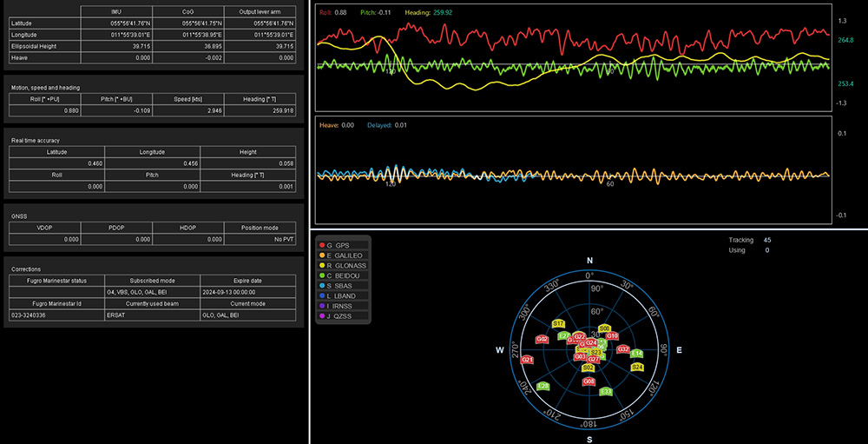
Task: Click the G02 satellite marker
Action: (542, 339)
